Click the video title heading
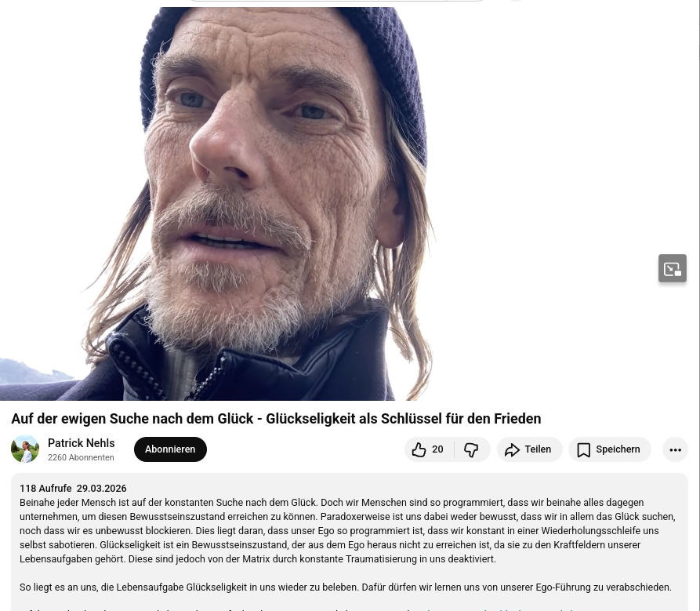The width and height of the screenshot is (700, 611). (x=276, y=419)
